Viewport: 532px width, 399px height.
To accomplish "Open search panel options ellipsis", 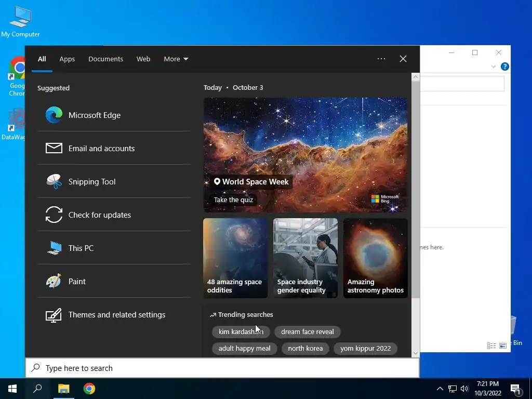I will 381,59.
